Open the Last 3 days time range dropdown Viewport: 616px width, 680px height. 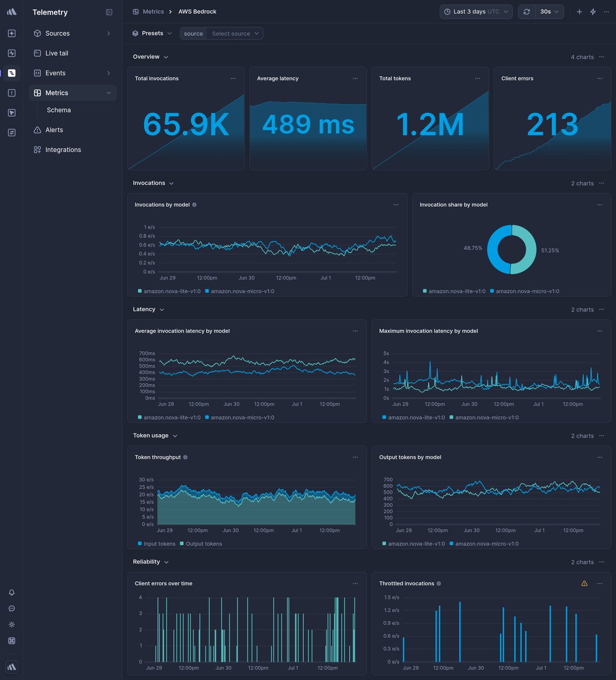[x=476, y=12]
